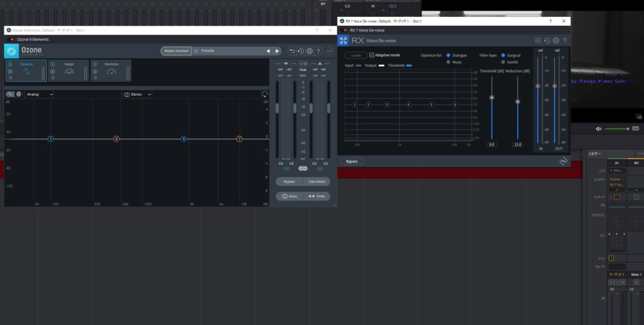644x325 pixels.
Task: Solo the Imager module
Action: (53, 71)
